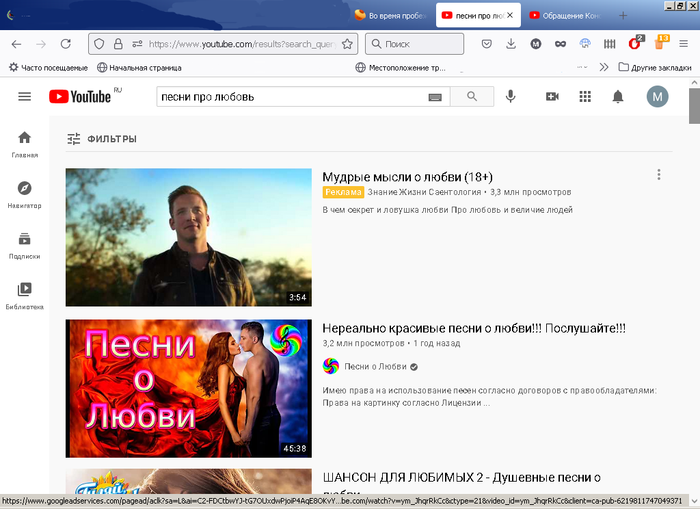Switch to the Обращение tab
The width and height of the screenshot is (700, 509).
pyautogui.click(x=565, y=15)
